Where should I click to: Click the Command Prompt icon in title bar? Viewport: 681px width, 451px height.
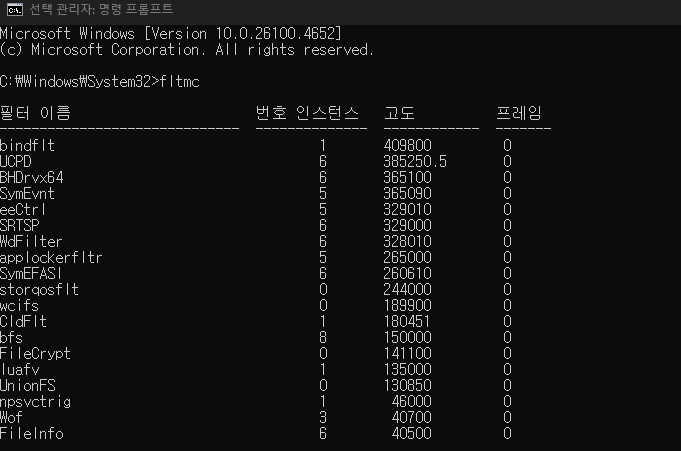click(15, 10)
